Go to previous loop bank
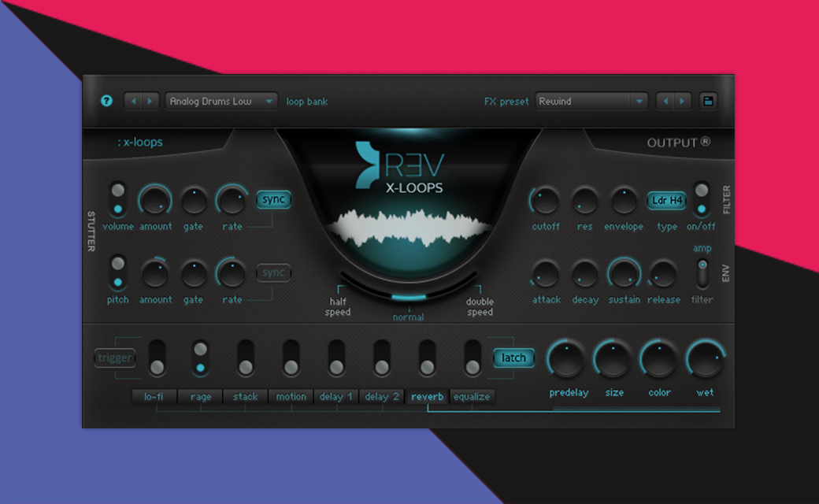The image size is (819, 504). click(134, 101)
